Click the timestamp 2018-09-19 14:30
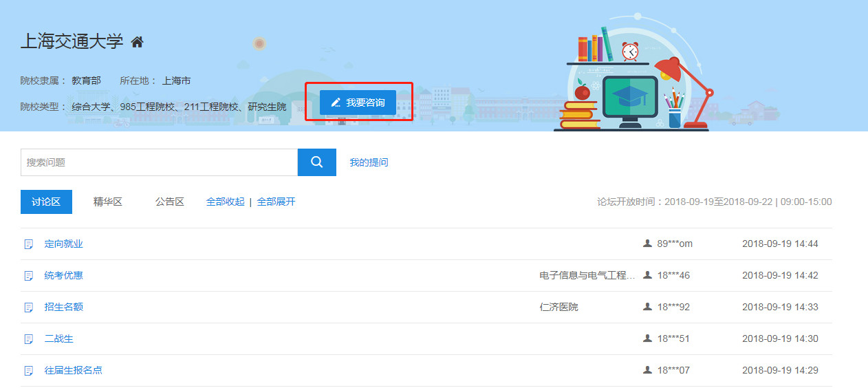Image resolution: width=868 pixels, height=388 pixels. (780, 338)
